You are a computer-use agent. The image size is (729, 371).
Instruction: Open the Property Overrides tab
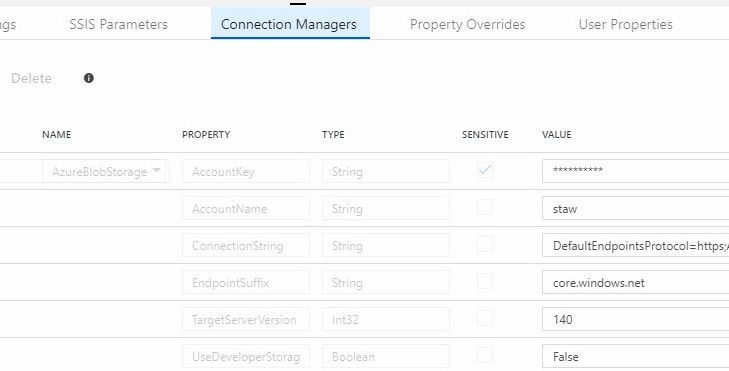coord(467,24)
